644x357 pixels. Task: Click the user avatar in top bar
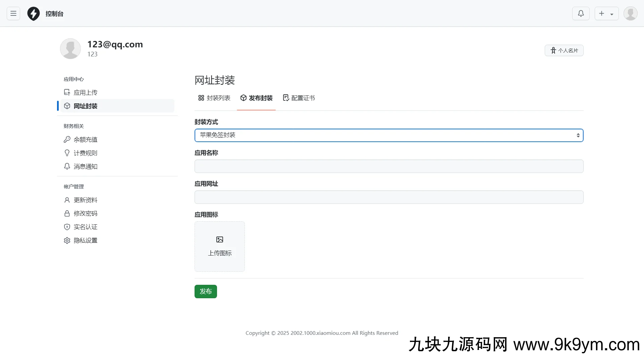pyautogui.click(x=630, y=13)
